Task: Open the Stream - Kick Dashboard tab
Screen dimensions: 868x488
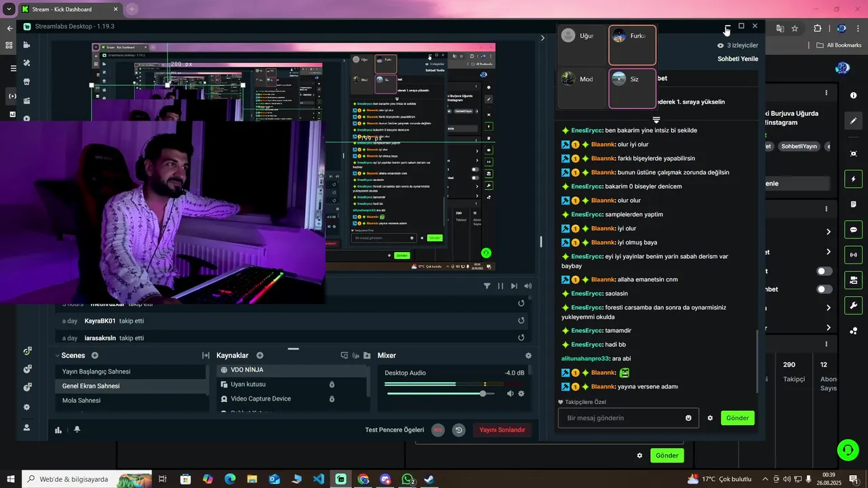Action: tap(69, 9)
